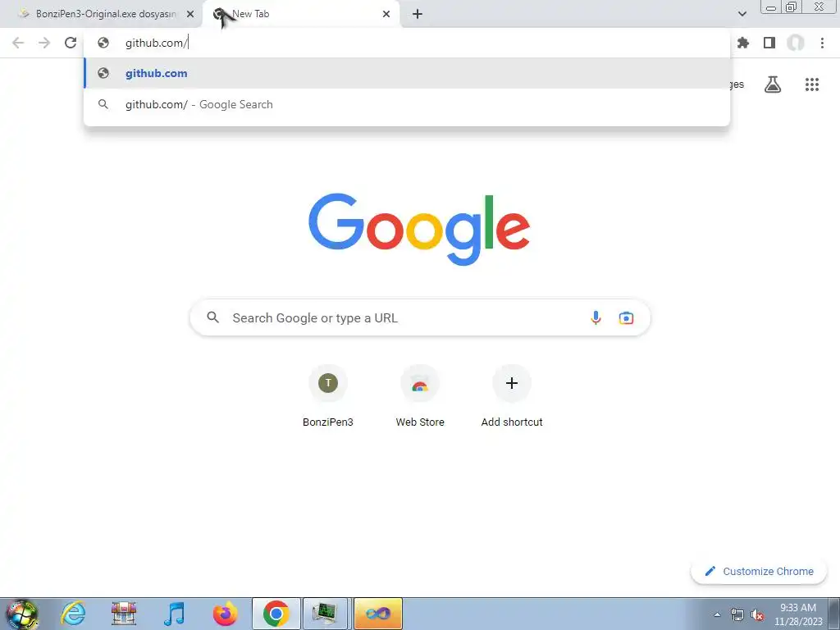
Task: Launch Firefox from the taskbar
Action: tap(225, 614)
